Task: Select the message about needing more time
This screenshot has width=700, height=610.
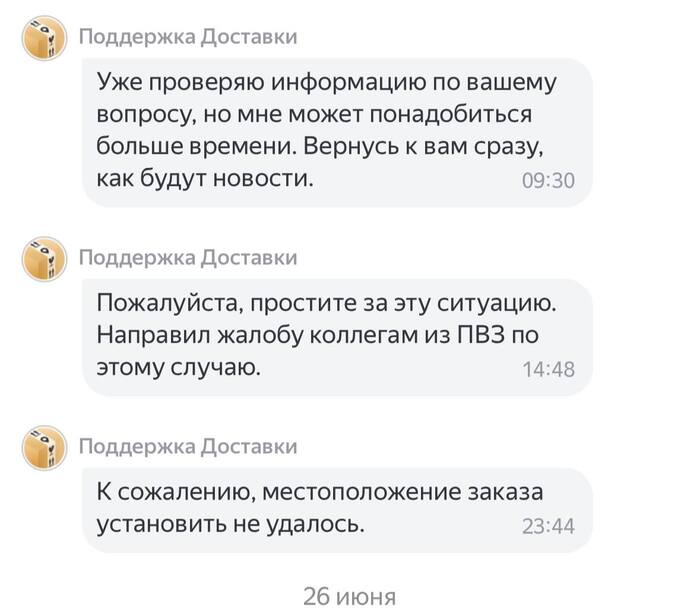Action: click(x=337, y=130)
